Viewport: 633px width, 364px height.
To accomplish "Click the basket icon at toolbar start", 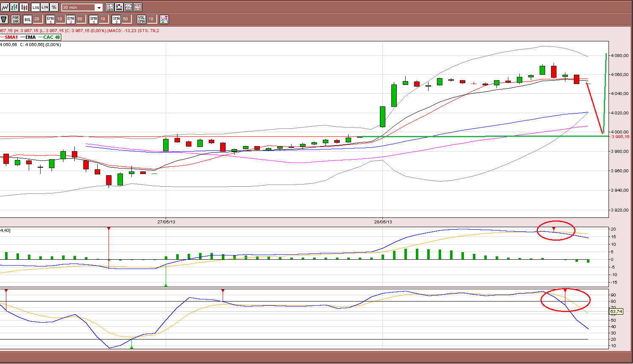I will [4, 19].
